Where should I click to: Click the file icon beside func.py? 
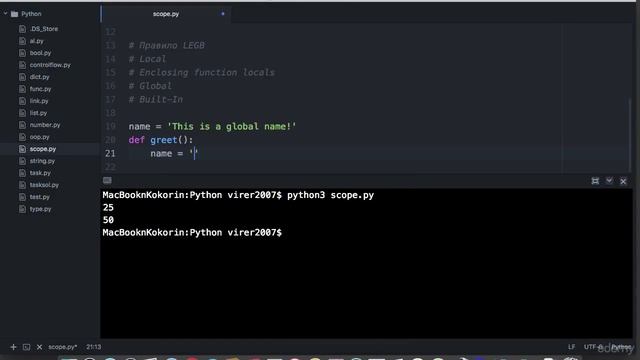click(22, 89)
